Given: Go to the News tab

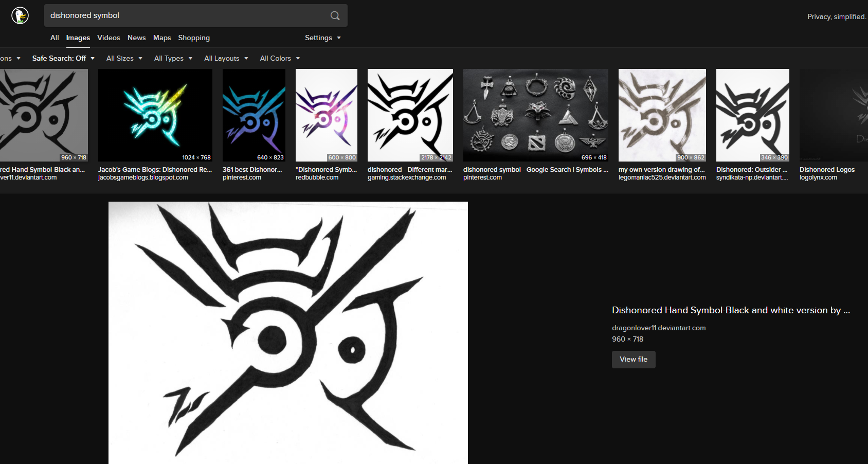Looking at the screenshot, I should point(137,38).
